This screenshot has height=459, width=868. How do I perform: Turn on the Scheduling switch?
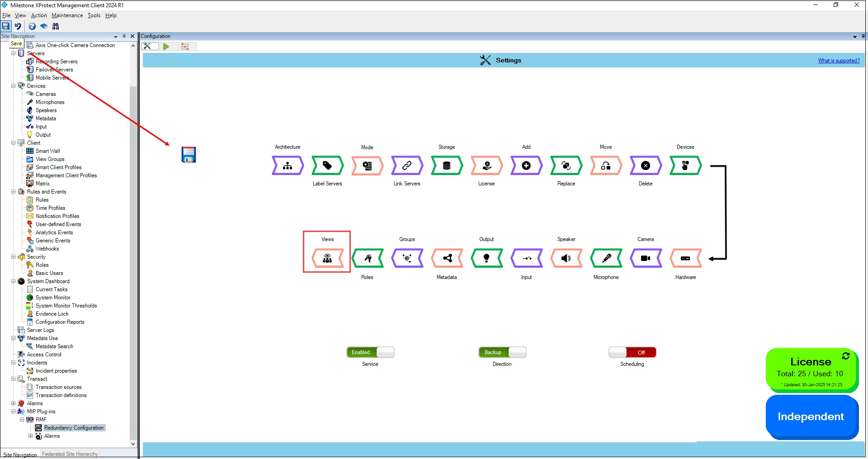click(x=632, y=352)
